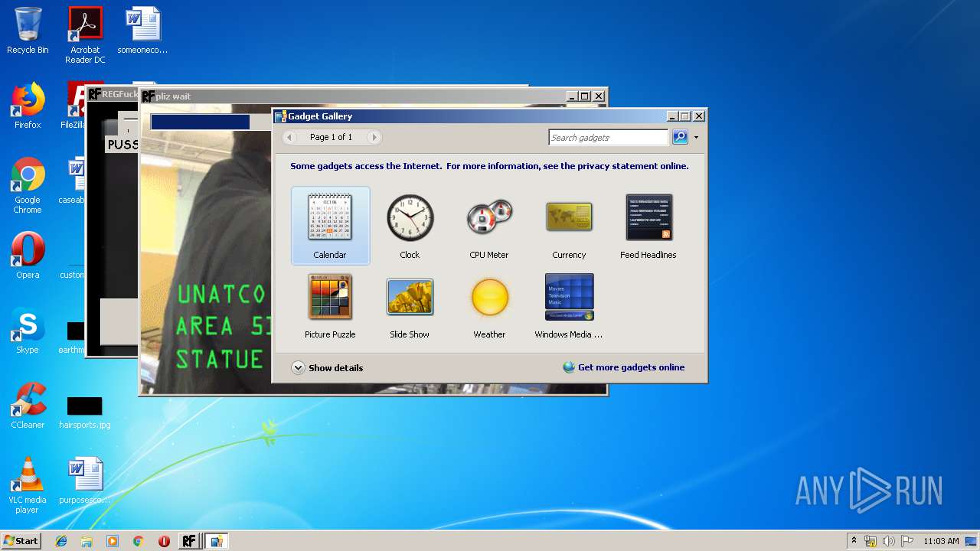Viewport: 980px width, 551px height.
Task: Open the Recycle Bin desktop icon
Action: 28,31
